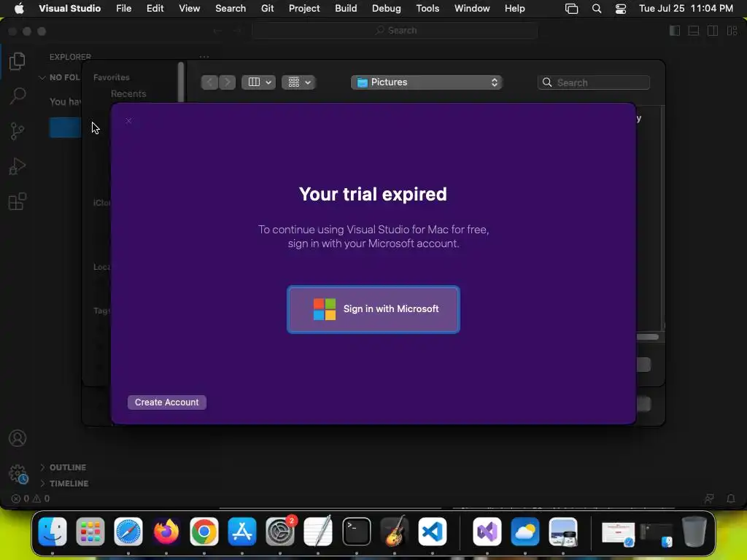Toggle the secondary side bar layout icon
Image resolution: width=747 pixels, height=560 pixels.
click(x=713, y=31)
